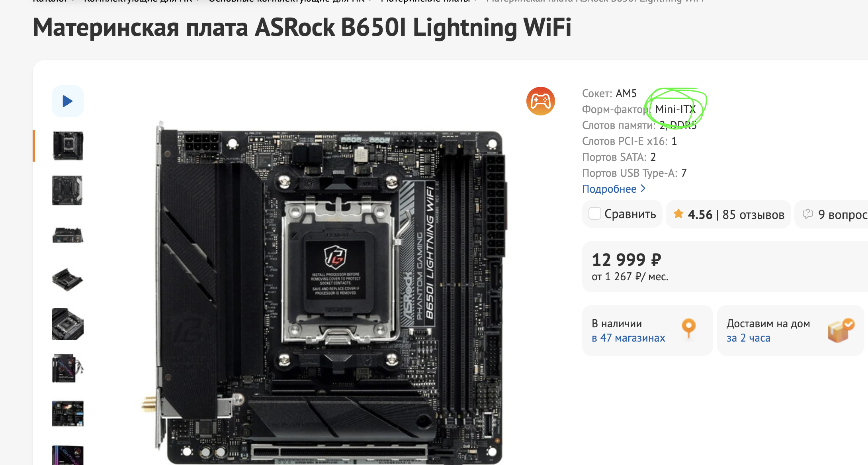This screenshot has height=465, width=868.
Task: Select the accessories bundle thumbnail
Action: [68, 369]
